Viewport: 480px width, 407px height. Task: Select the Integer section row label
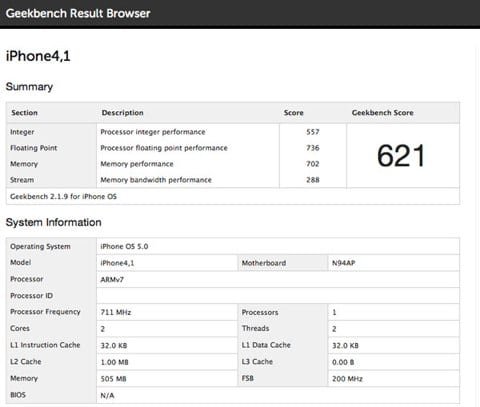click(x=22, y=132)
